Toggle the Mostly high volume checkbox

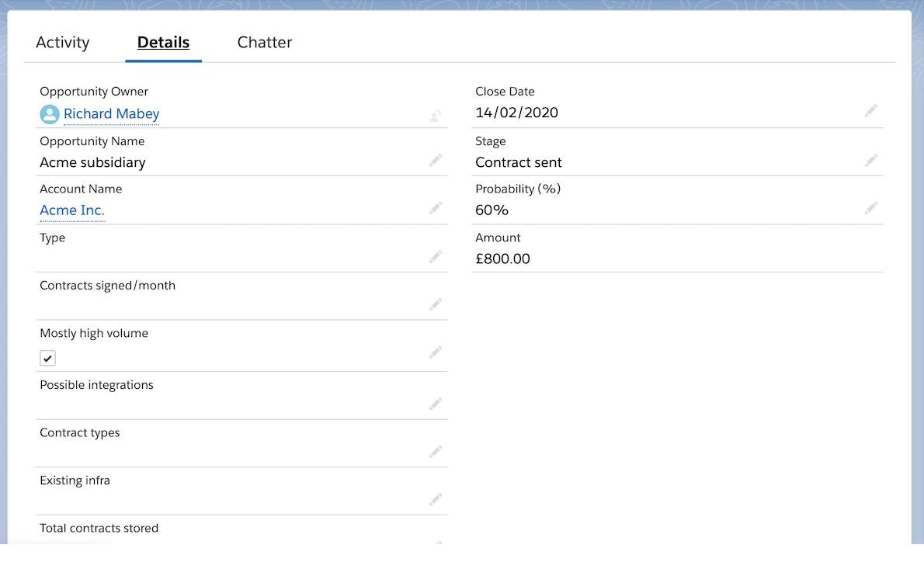pyautogui.click(x=48, y=358)
